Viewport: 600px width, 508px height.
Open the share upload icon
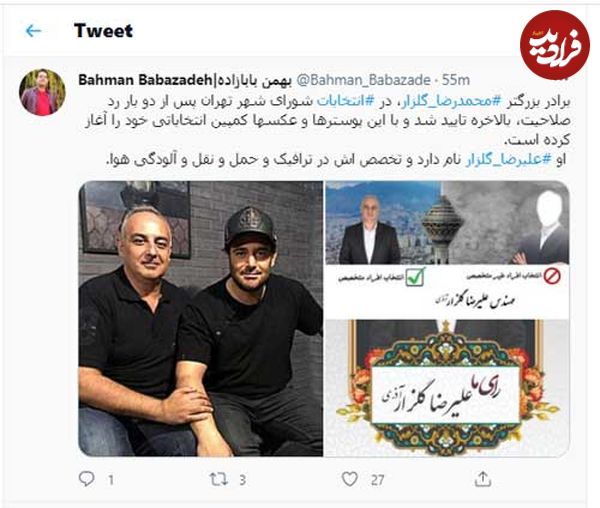pyautogui.click(x=483, y=479)
